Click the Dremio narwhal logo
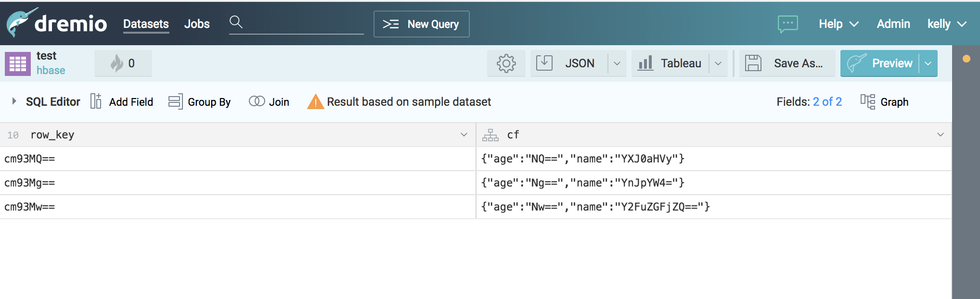980x299 pixels. coord(21,23)
